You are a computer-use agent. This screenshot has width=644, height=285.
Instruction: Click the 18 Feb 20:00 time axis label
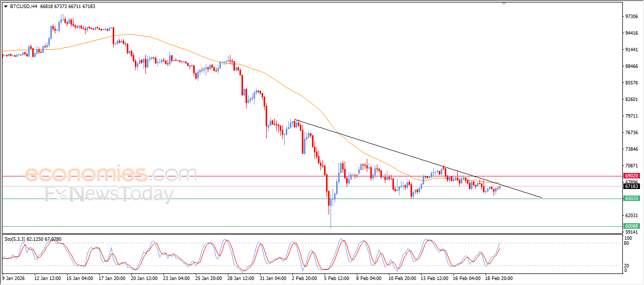498,278
